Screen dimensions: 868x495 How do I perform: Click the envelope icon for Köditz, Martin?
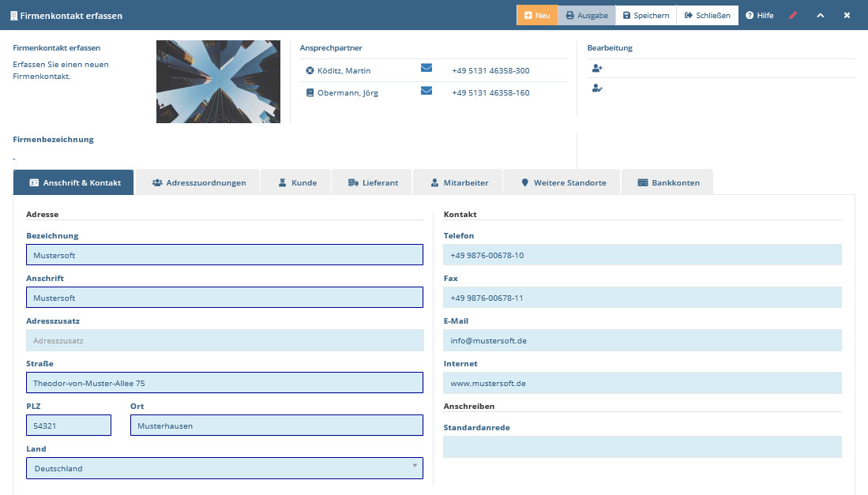tap(426, 69)
